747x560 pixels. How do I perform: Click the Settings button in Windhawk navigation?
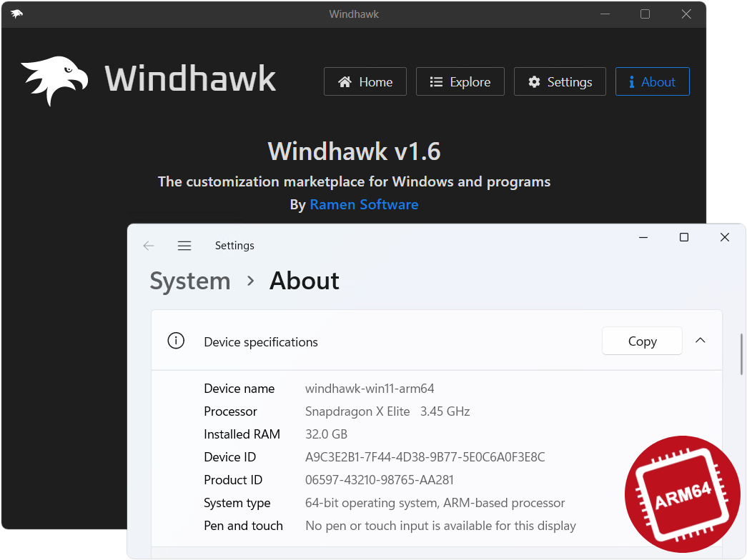click(x=560, y=81)
